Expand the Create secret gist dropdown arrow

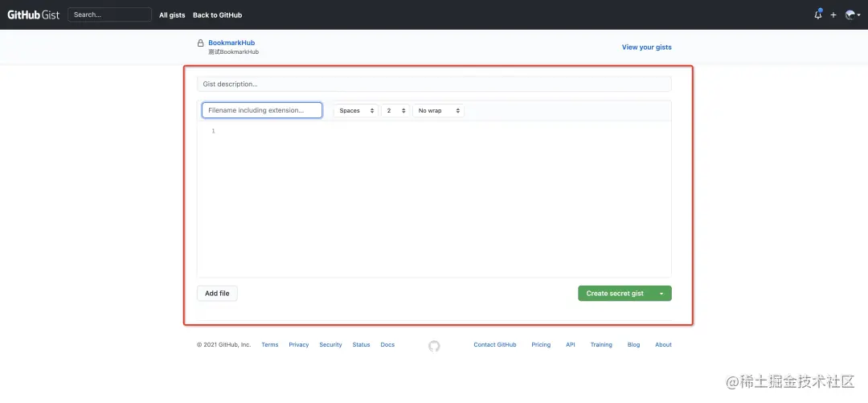[661, 294]
